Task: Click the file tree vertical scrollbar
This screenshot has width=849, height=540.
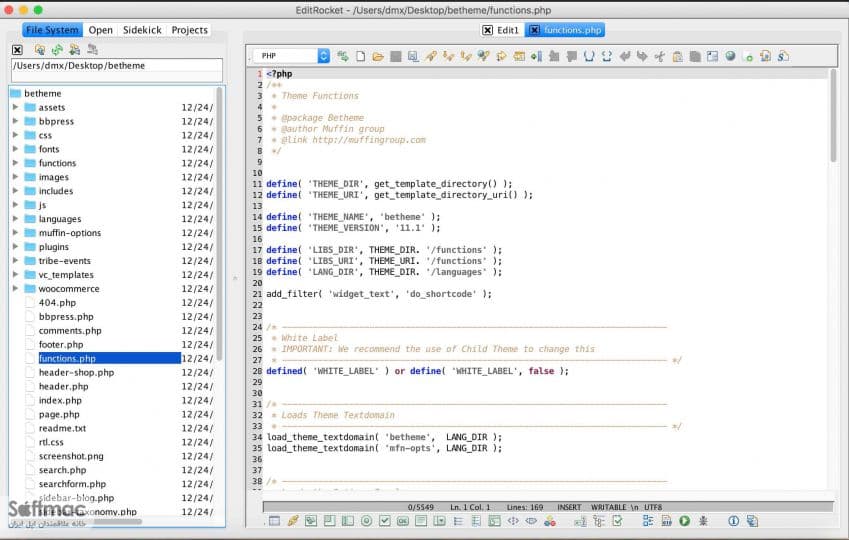Action: [219, 225]
